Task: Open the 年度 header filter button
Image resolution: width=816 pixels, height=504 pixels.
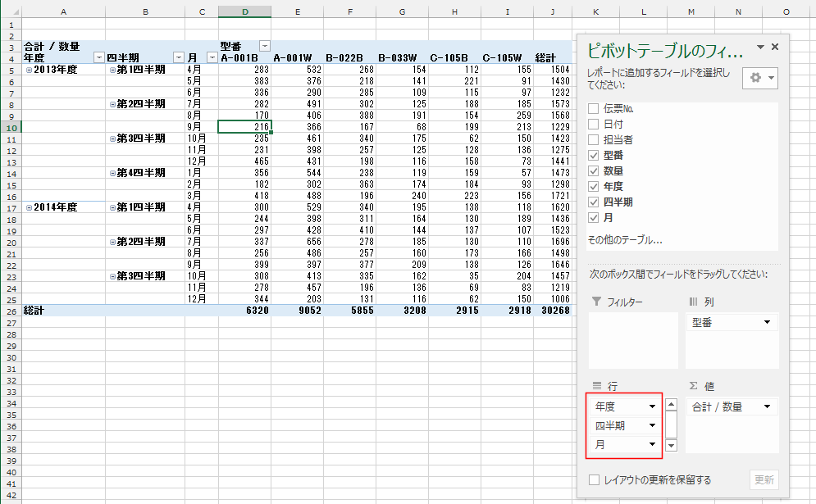Action: [x=99, y=58]
